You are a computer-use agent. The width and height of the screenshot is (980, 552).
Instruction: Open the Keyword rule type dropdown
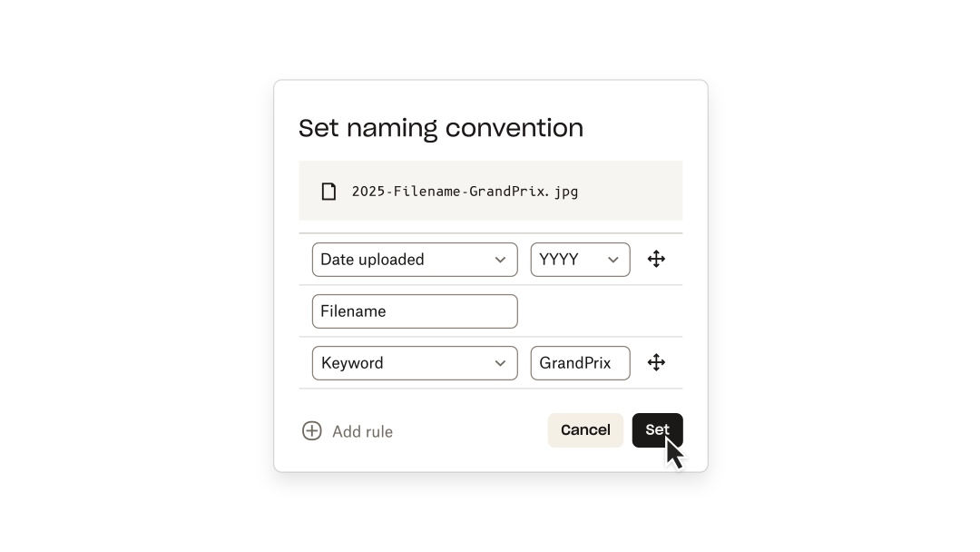(414, 363)
